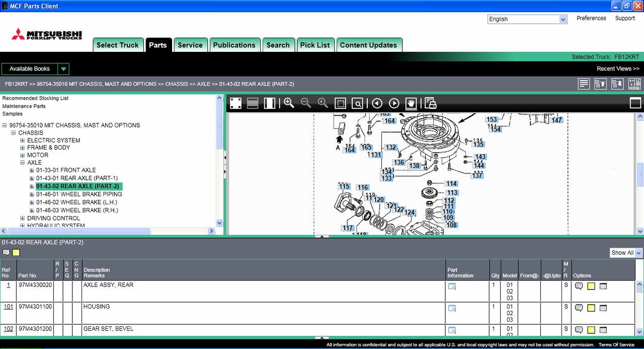The width and height of the screenshot is (644, 349).
Task: Click yellow note square above parts table
Action: pos(16,252)
